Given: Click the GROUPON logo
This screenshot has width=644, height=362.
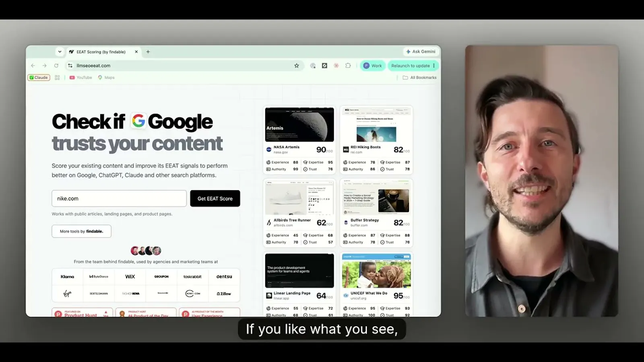Looking at the screenshot, I should 161,277.
